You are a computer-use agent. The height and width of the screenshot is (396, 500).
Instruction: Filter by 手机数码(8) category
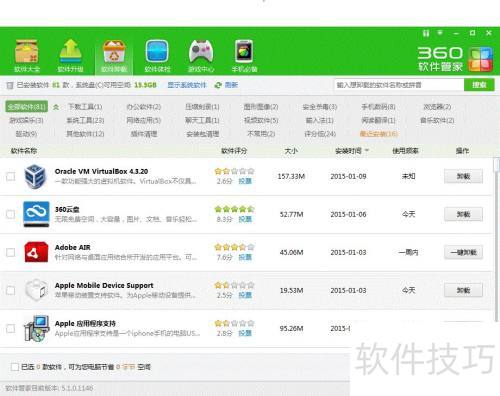pyautogui.click(x=378, y=107)
